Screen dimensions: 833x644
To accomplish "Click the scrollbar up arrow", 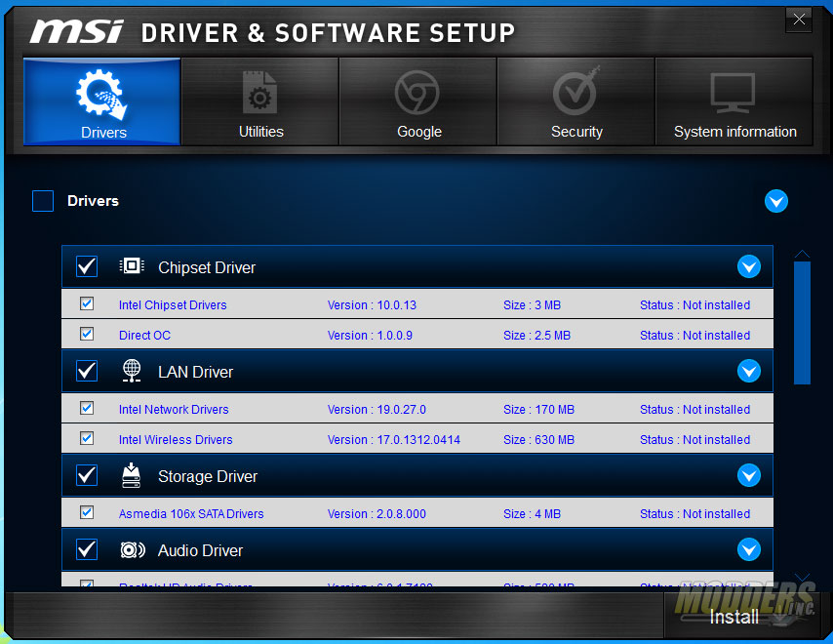I will click(802, 254).
